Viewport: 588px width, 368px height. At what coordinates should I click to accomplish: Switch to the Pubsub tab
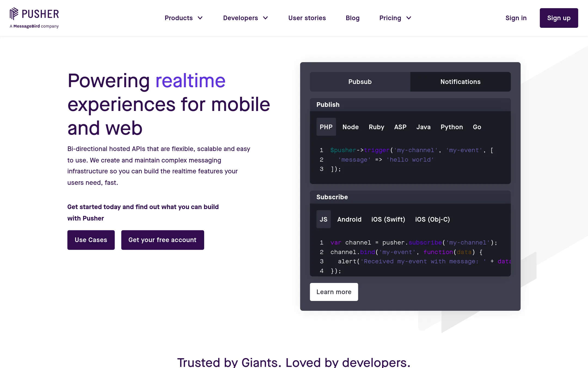[x=360, y=82]
